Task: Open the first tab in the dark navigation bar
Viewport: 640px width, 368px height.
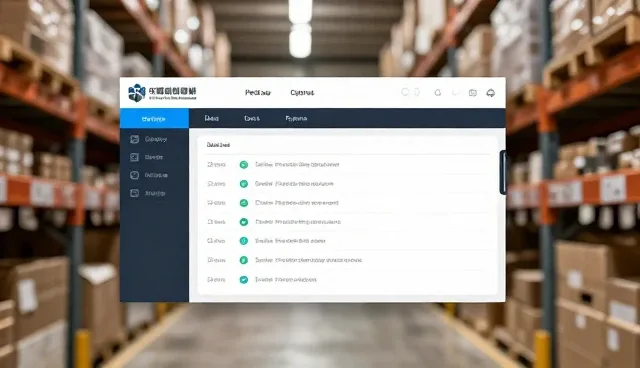Action: (x=211, y=118)
